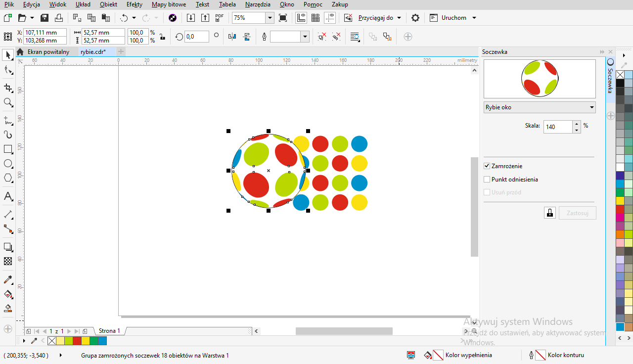Screen dimensions: 633x364
Task: Toggle the lens lock button
Action: click(549, 213)
